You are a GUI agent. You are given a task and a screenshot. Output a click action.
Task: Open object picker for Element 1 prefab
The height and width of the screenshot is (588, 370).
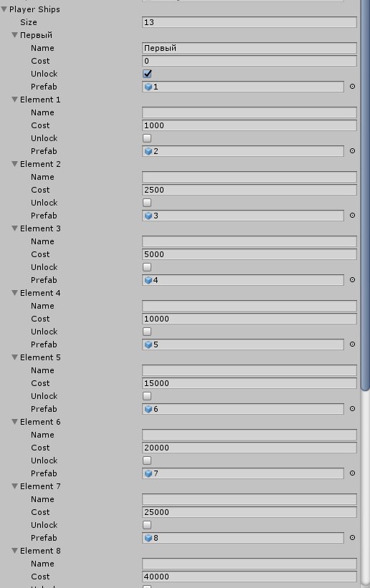(x=352, y=151)
